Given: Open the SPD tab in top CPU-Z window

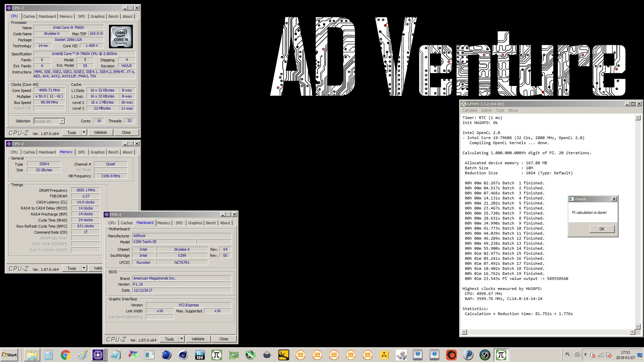Looking at the screenshot, I should click(82, 16).
